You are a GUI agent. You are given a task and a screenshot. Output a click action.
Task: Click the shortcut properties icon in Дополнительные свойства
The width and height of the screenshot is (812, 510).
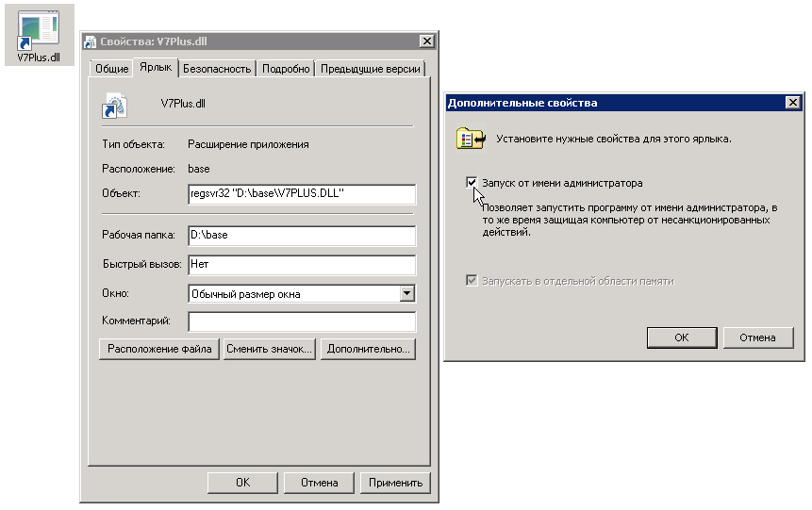point(470,139)
